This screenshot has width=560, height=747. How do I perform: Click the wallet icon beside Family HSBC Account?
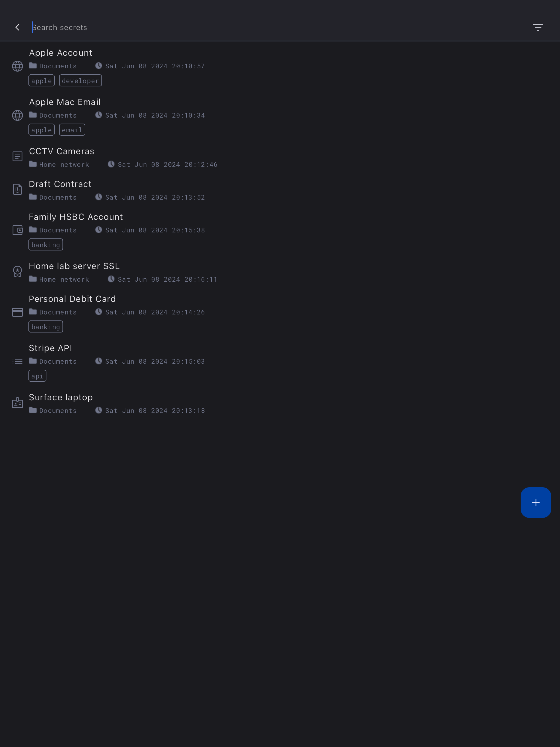point(17,230)
